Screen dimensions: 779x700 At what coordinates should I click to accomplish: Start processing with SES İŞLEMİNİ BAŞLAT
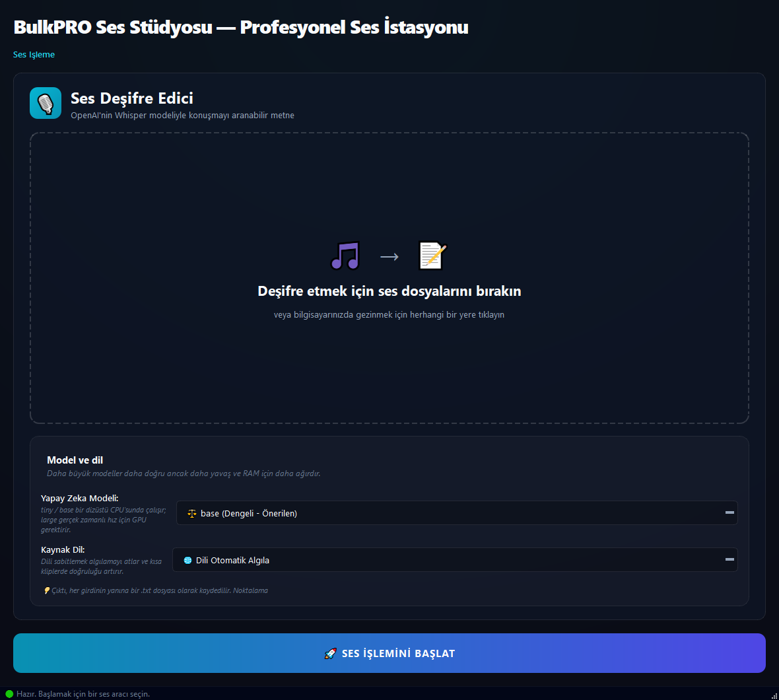coord(389,653)
